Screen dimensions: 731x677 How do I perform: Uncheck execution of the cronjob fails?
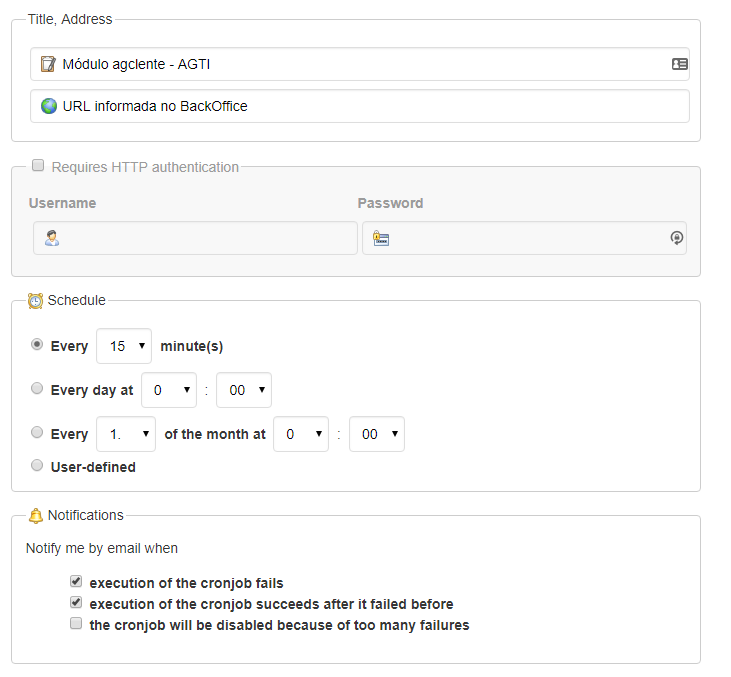76,581
